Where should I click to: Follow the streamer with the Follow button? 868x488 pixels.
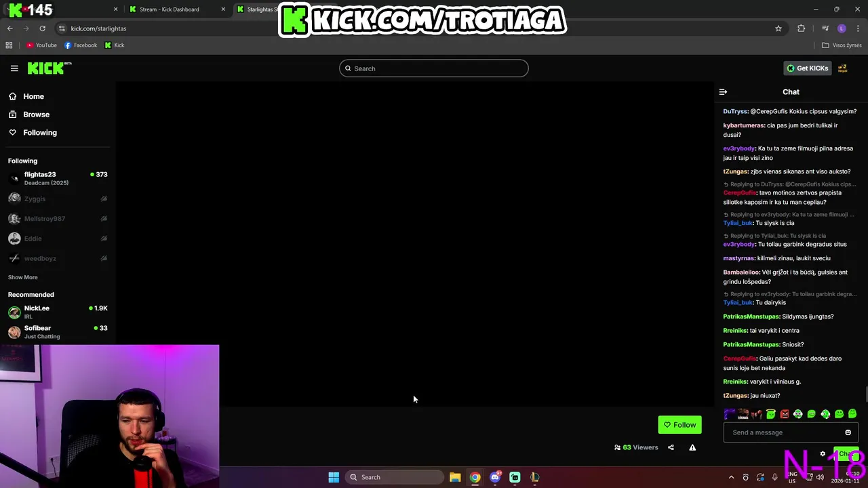679,425
